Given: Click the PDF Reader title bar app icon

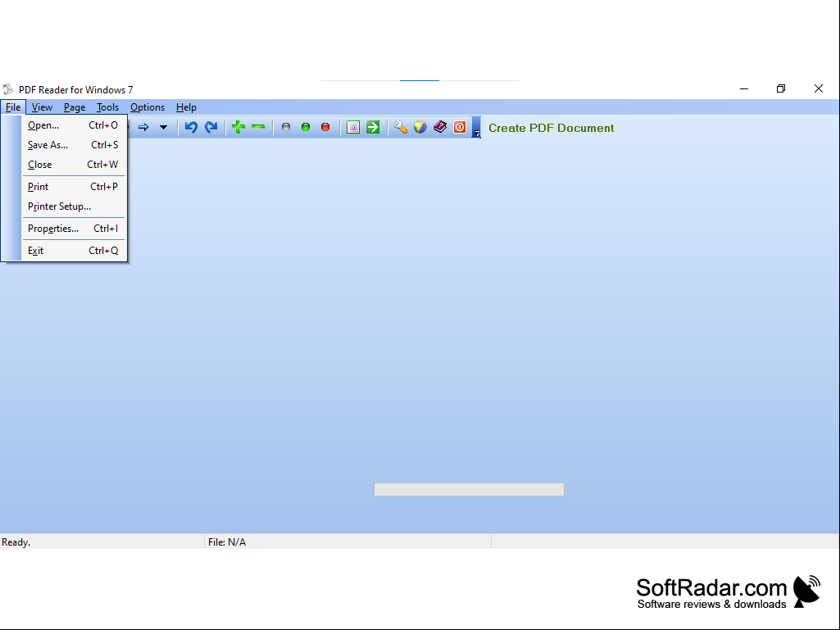Looking at the screenshot, I should coord(8,89).
